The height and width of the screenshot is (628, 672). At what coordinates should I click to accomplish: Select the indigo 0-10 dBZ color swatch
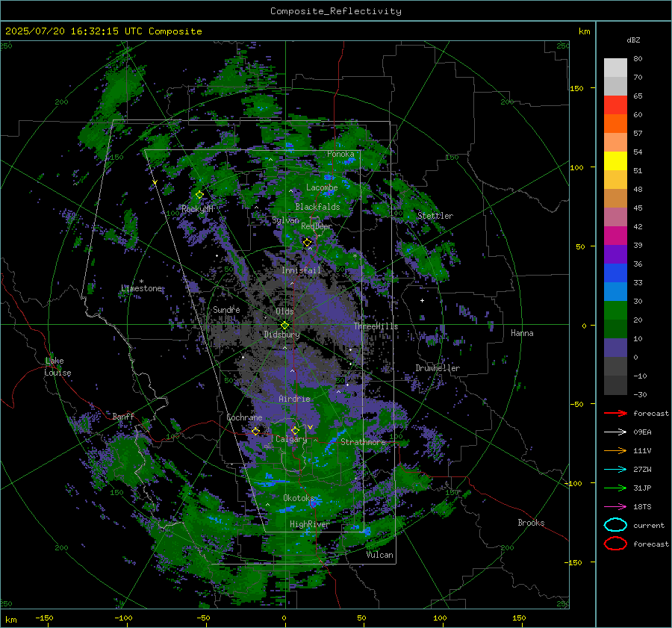615,348
